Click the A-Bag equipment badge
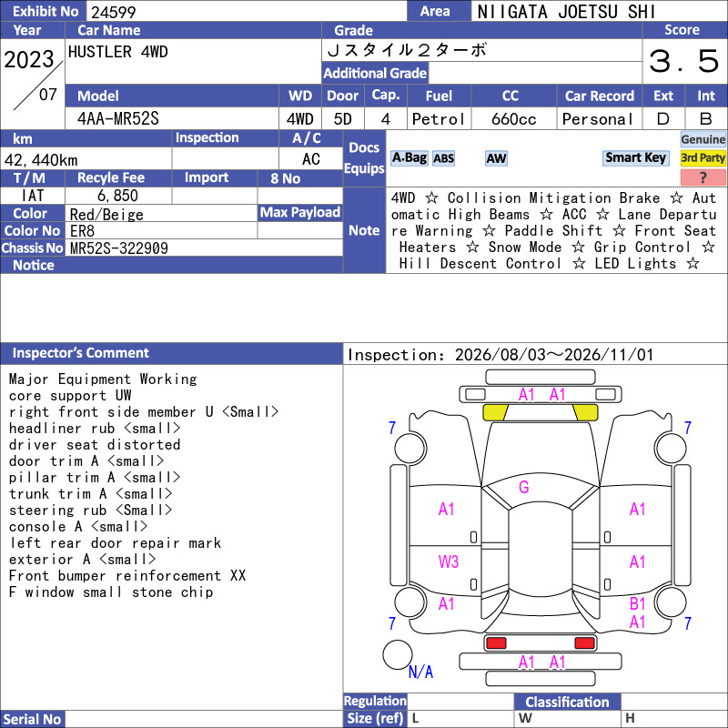 click(x=409, y=158)
